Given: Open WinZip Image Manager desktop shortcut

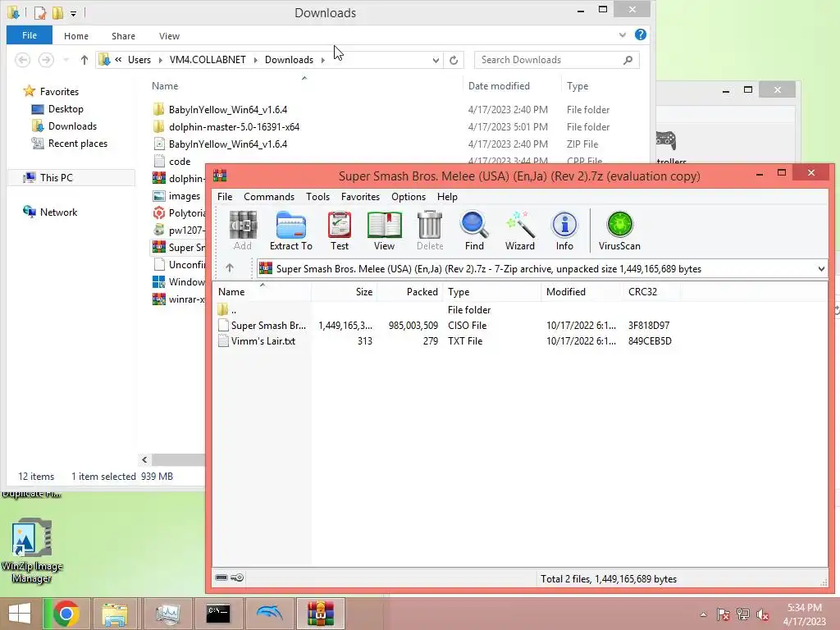Looking at the screenshot, I should [x=32, y=550].
